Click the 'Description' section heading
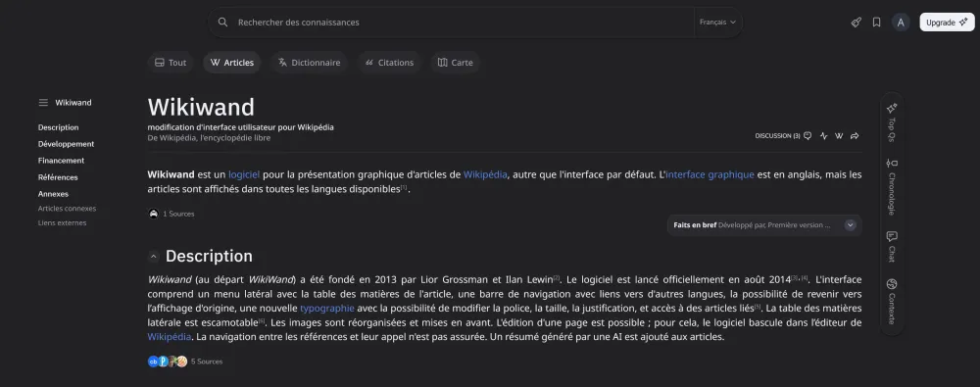 [x=209, y=257]
